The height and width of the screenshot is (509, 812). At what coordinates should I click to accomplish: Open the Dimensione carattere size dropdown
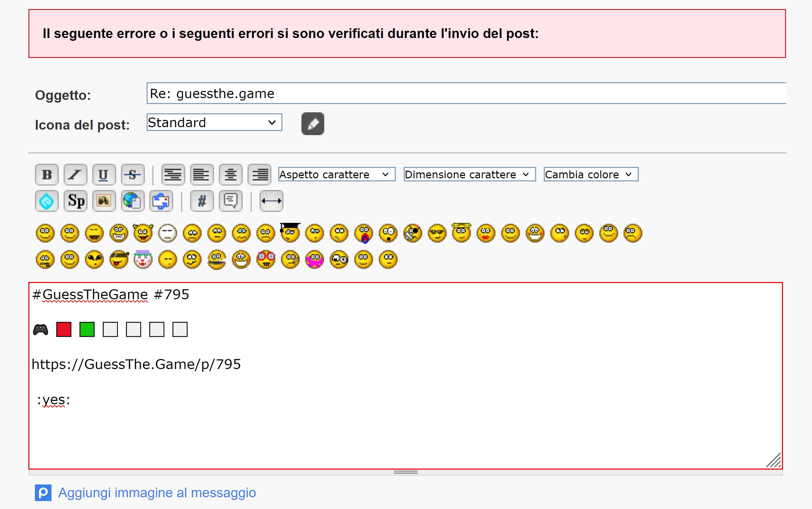click(x=470, y=175)
